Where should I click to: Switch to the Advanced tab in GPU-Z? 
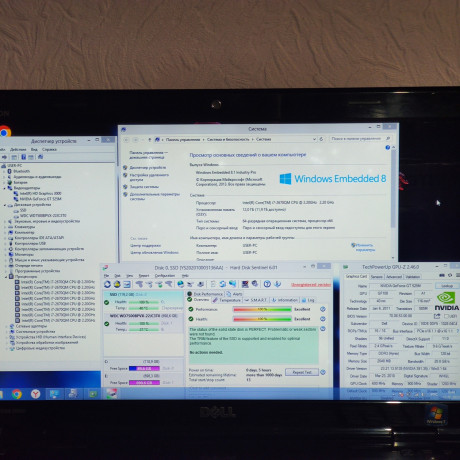click(394, 277)
